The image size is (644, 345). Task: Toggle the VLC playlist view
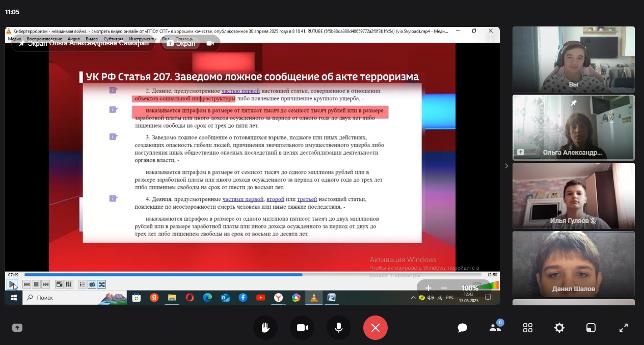[x=83, y=284]
